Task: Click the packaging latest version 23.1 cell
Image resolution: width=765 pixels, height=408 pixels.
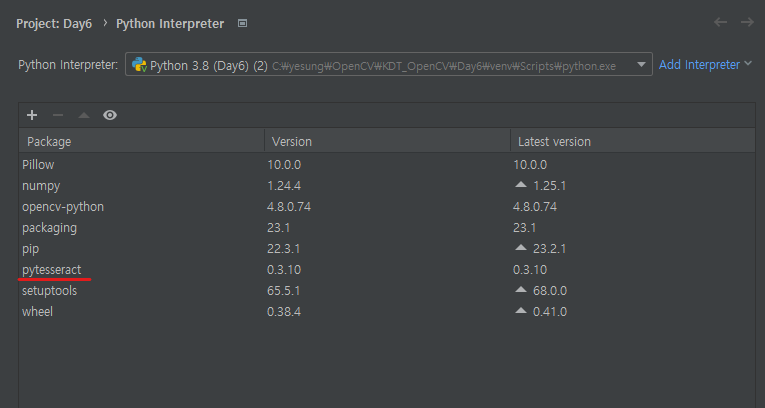Action: pyautogui.click(x=524, y=227)
